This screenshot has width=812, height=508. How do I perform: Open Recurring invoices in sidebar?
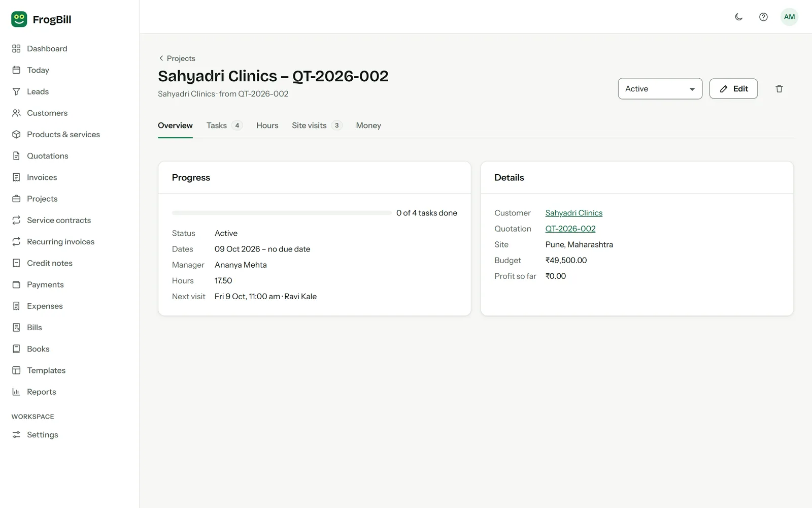(60, 242)
